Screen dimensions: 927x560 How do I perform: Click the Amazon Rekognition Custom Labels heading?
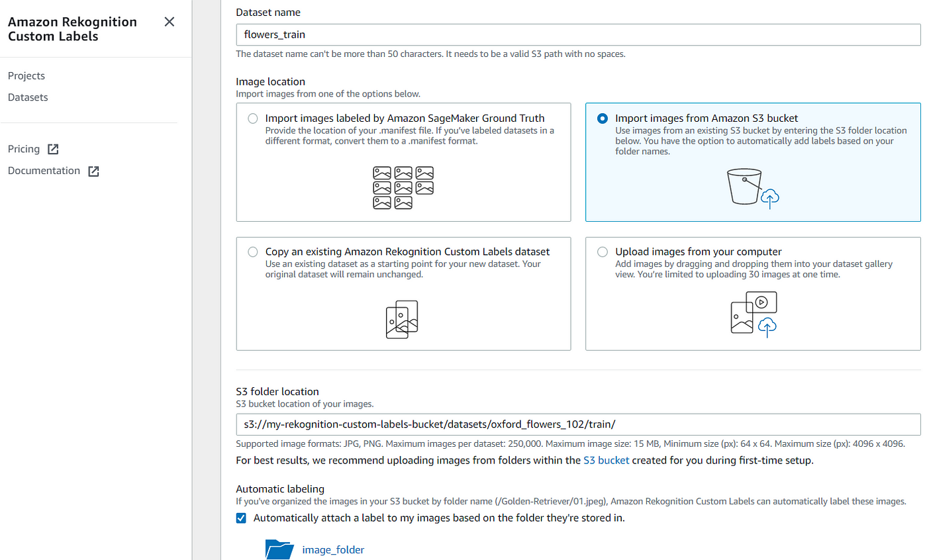72,29
